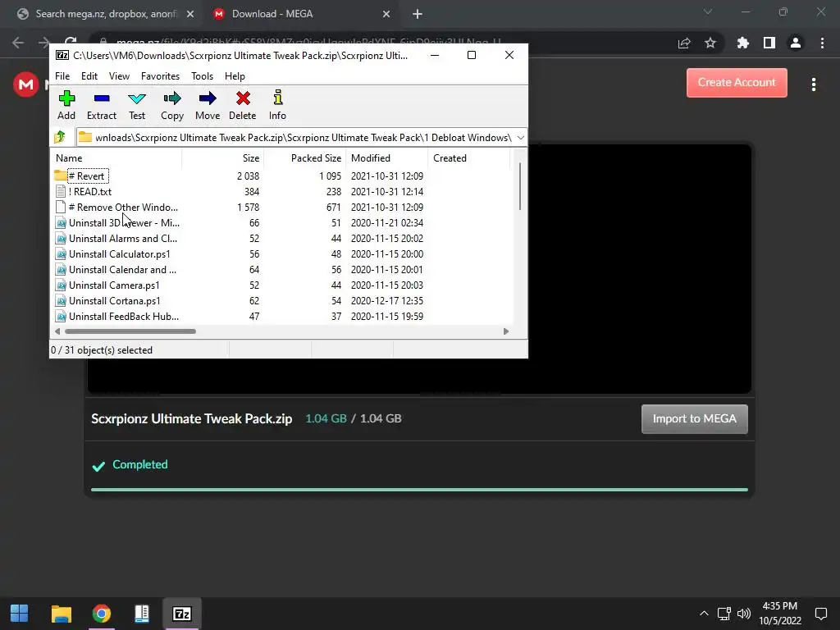Select Uninstall Cortana.ps1
The image size is (840, 630).
[114, 300]
